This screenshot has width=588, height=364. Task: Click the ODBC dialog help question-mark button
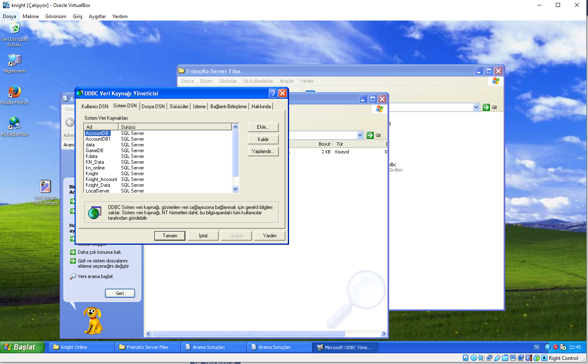[273, 93]
